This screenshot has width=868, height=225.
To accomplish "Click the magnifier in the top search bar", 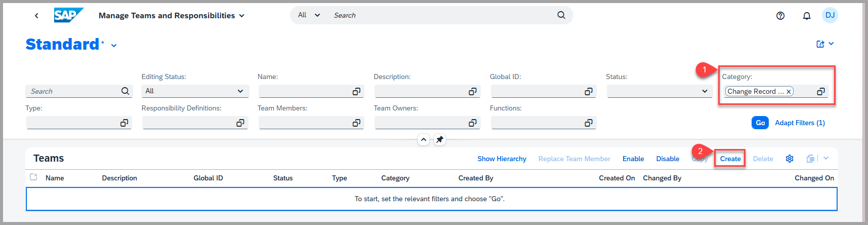I will point(561,15).
